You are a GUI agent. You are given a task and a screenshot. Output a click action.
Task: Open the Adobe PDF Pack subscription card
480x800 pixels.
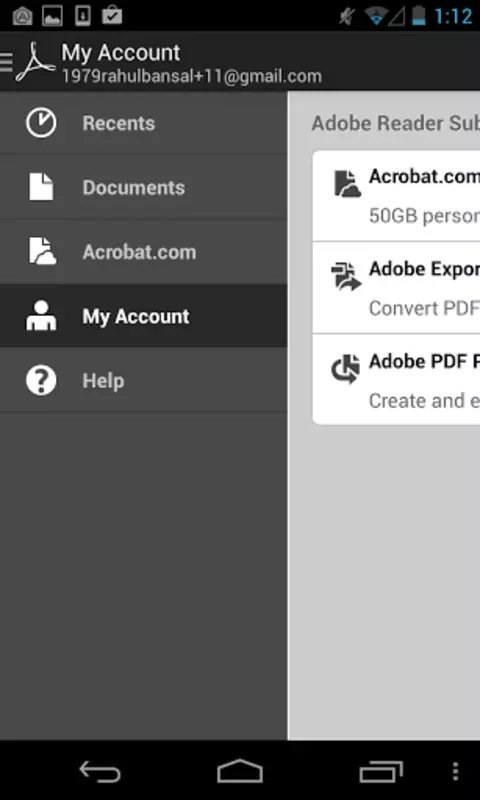pos(396,380)
